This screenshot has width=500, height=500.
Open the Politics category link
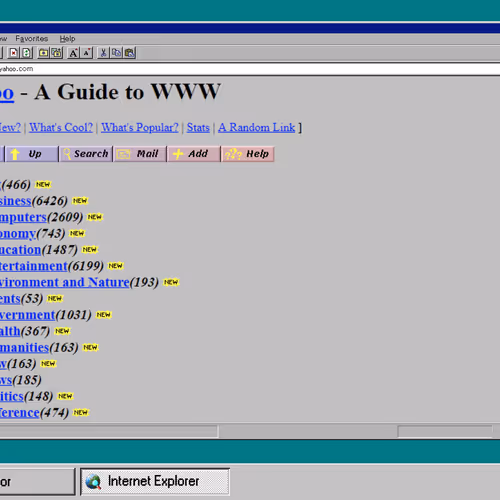click(x=12, y=396)
